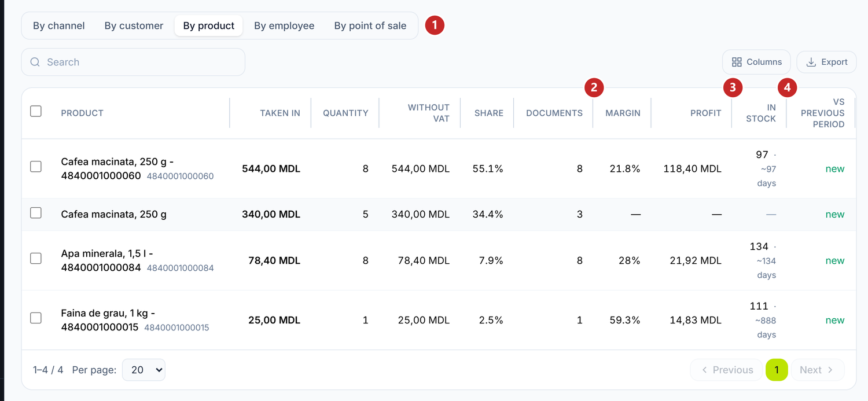Click the search magnifier icon
The image size is (868, 401).
(35, 62)
